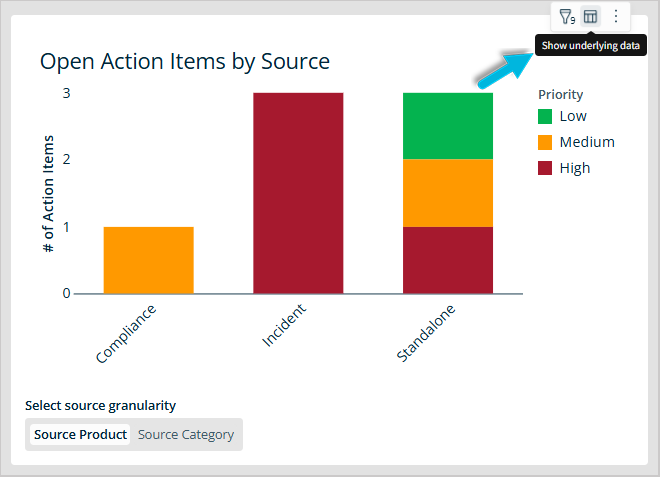Screen dimensions: 660x477
Task: Open the chart filters icon
Action: (566, 16)
